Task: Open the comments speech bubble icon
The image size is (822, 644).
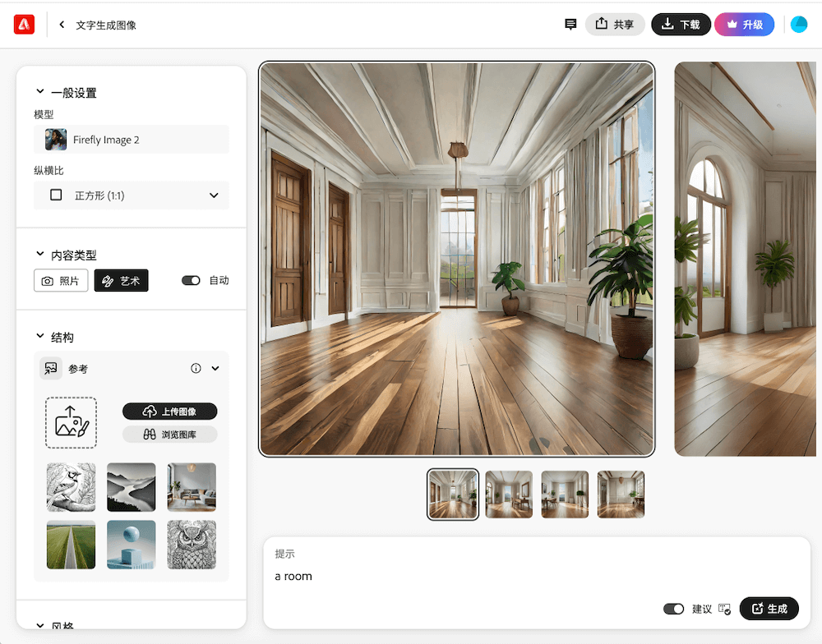Action: pyautogui.click(x=570, y=25)
